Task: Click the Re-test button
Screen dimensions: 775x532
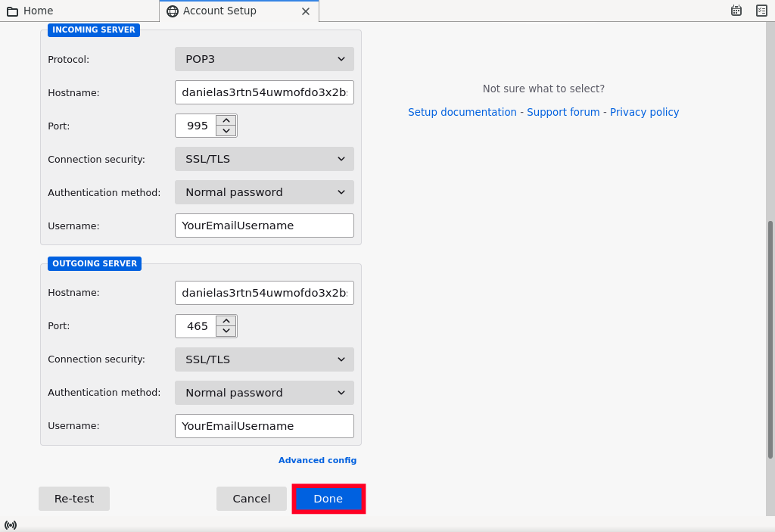Action: tap(74, 499)
